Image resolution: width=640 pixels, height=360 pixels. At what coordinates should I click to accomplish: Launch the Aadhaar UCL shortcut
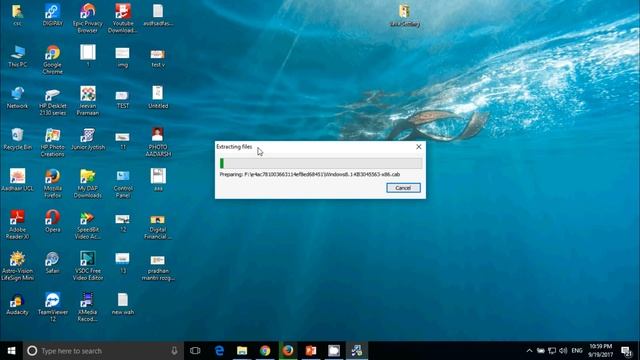18,180
